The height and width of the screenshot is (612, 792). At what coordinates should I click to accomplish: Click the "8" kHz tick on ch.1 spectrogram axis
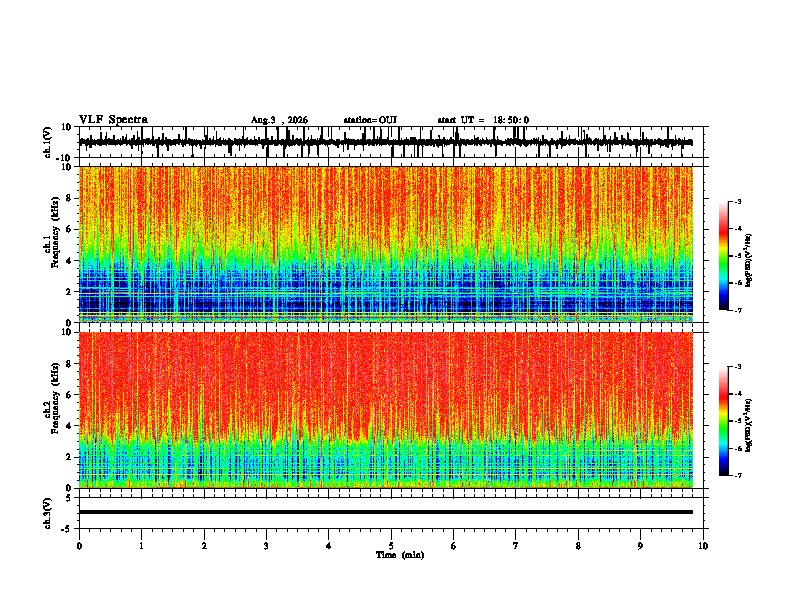pos(69,198)
